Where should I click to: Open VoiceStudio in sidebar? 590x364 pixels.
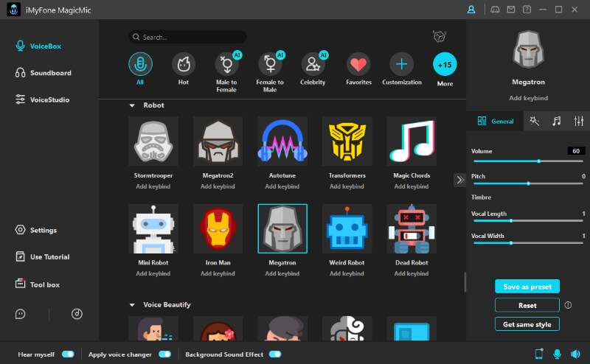[42, 99]
